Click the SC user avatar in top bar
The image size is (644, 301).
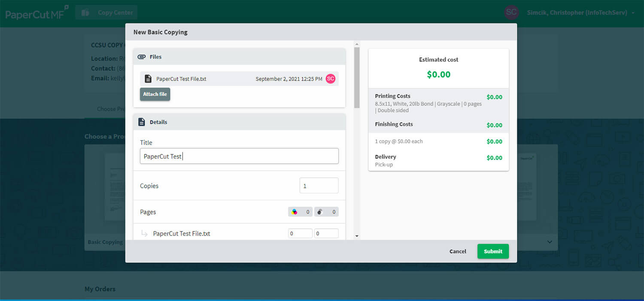pos(511,12)
